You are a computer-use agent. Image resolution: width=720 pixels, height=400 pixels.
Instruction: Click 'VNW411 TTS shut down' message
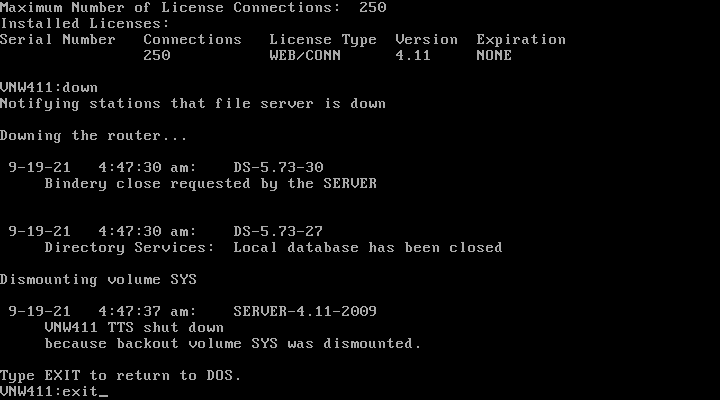point(134,327)
